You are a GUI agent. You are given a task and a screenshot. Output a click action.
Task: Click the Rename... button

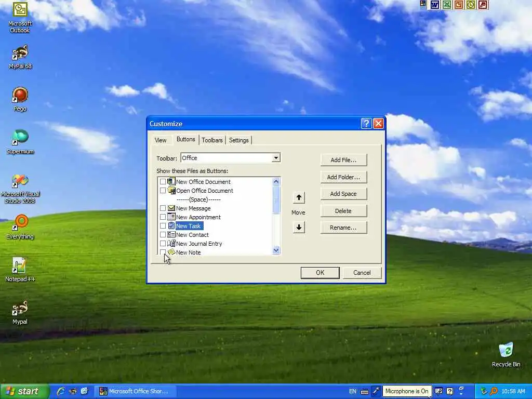click(343, 228)
